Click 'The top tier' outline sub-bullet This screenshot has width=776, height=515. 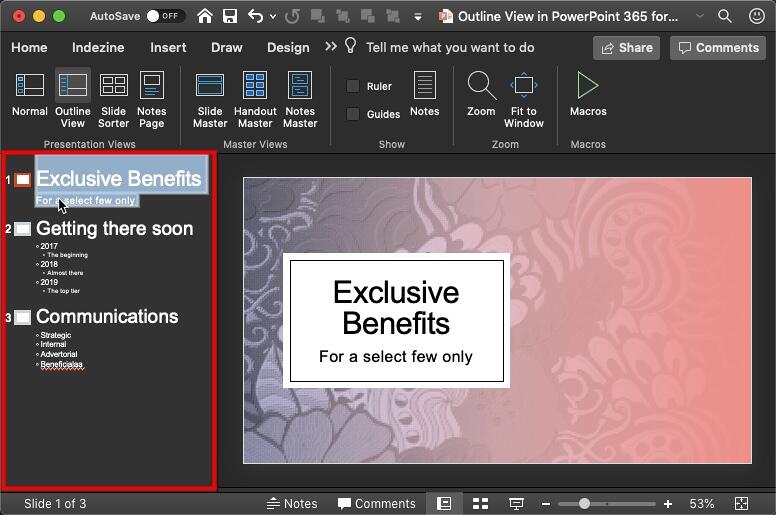pos(64,291)
